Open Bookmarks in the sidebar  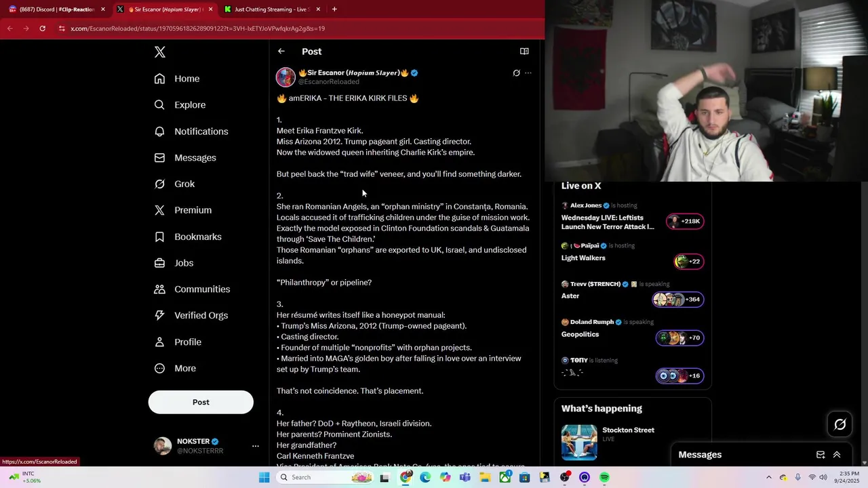(188, 237)
